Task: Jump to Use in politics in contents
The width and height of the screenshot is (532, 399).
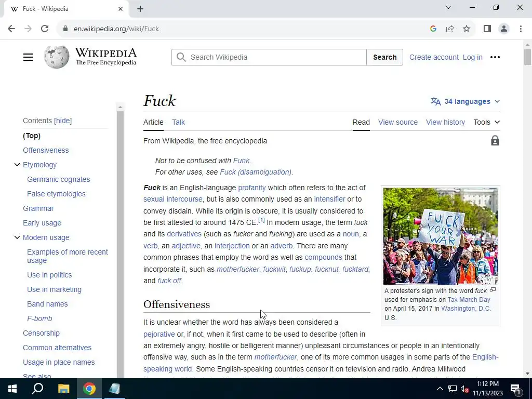Action: (49, 275)
